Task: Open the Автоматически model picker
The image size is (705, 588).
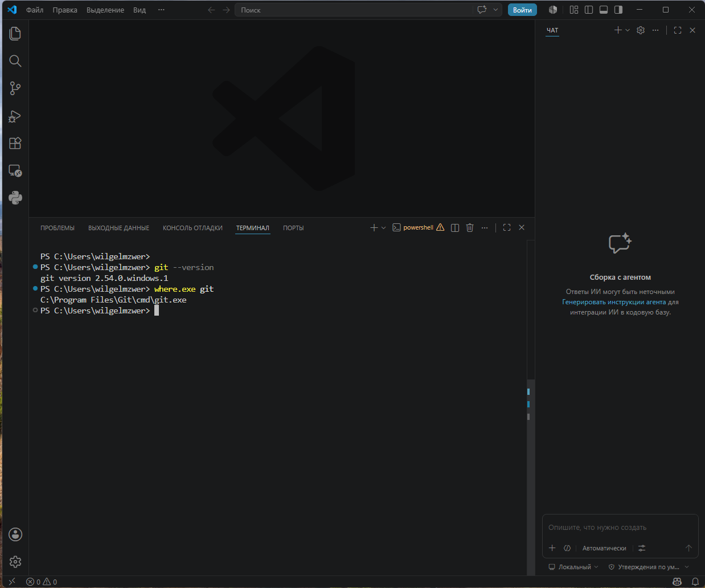Action: (604, 548)
